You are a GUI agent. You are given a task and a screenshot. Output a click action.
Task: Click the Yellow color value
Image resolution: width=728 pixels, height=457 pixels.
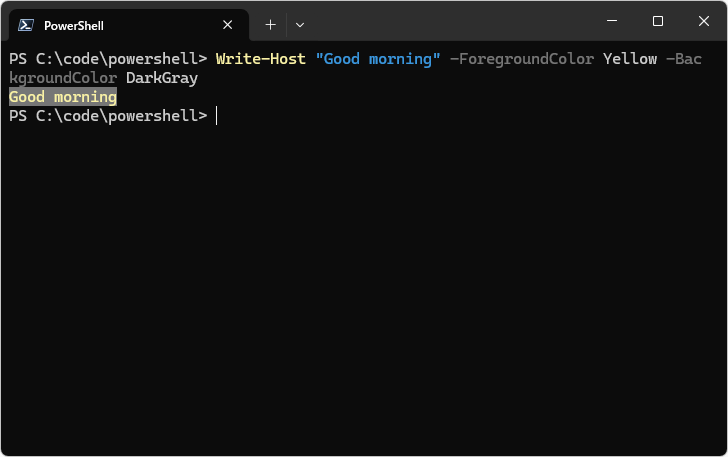pyautogui.click(x=629, y=59)
